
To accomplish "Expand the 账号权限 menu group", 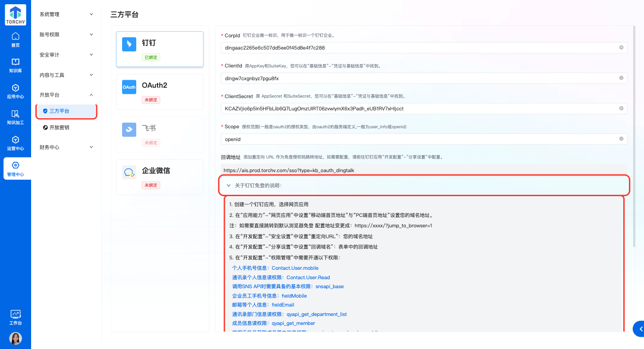I will click(66, 35).
